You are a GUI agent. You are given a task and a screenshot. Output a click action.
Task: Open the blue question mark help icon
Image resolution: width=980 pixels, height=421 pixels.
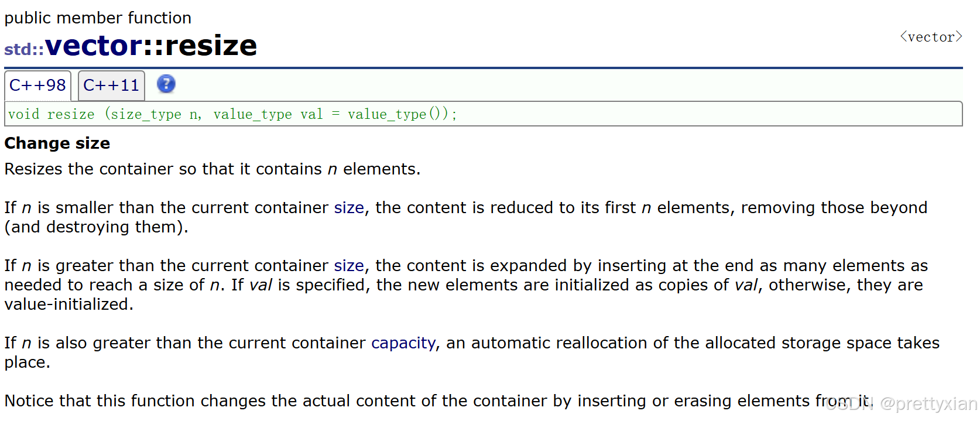coord(166,84)
